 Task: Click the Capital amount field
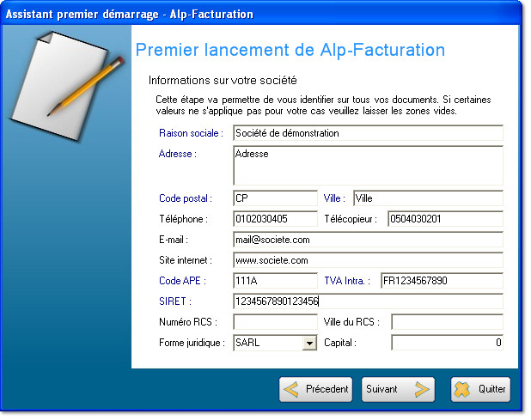[446, 343]
